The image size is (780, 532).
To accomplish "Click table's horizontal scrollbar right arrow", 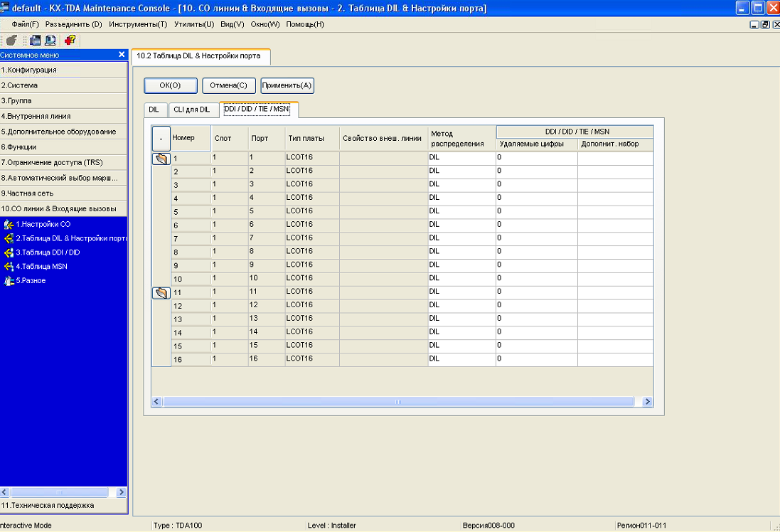I will coord(647,402).
